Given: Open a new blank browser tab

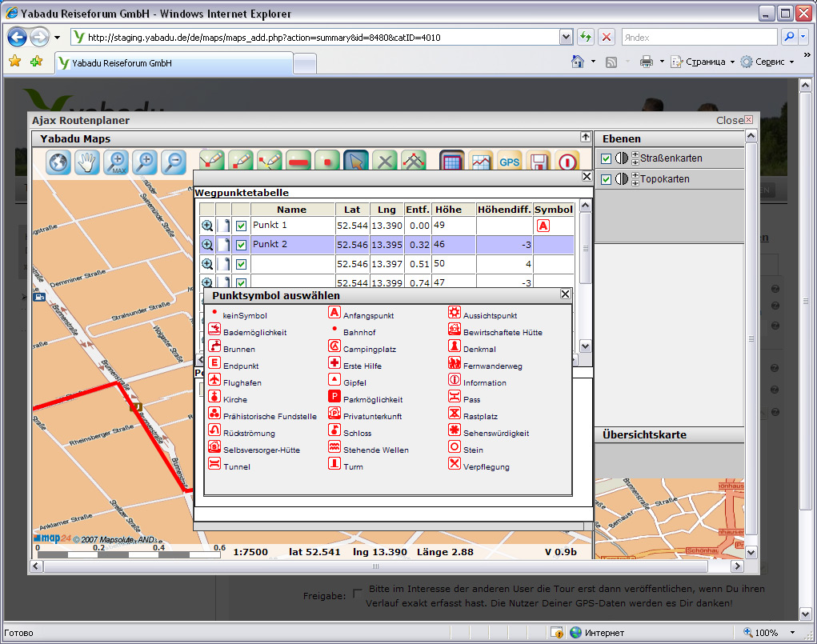Looking at the screenshot, I should point(305,64).
